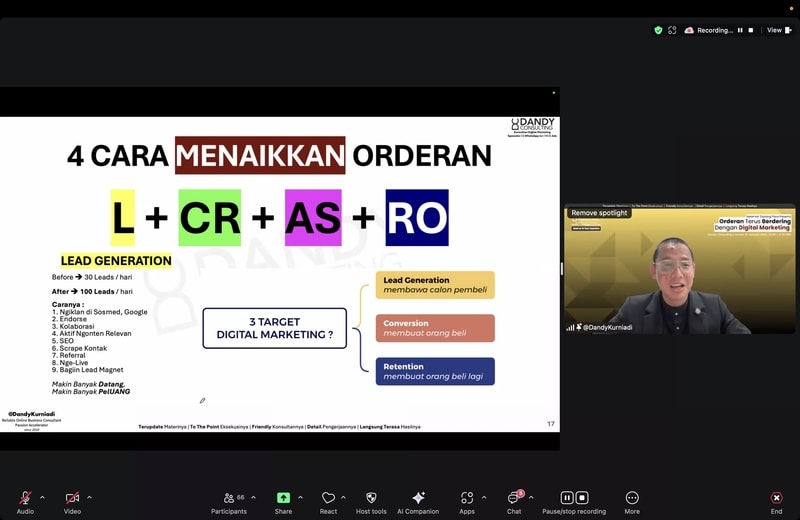Click the green encryption shield icon
Screen dimensions: 800x520
pyautogui.click(x=658, y=30)
